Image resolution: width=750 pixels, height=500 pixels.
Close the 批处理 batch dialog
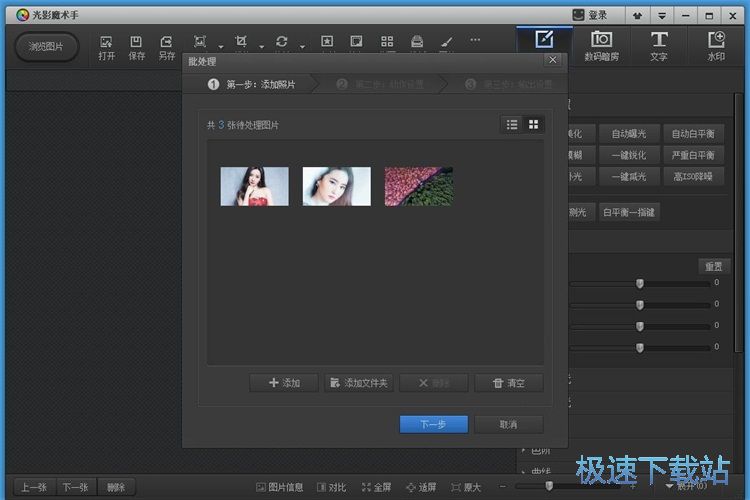click(552, 60)
